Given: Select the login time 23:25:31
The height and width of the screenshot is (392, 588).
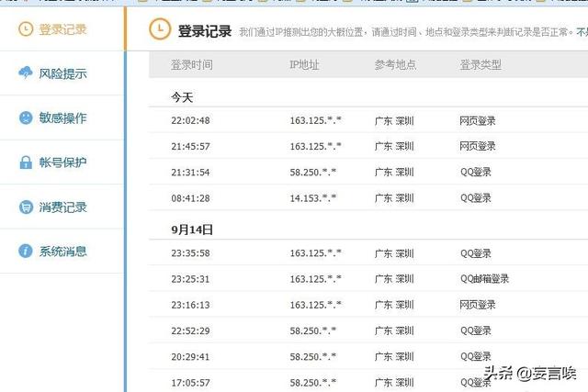Looking at the screenshot, I should click(190, 279).
